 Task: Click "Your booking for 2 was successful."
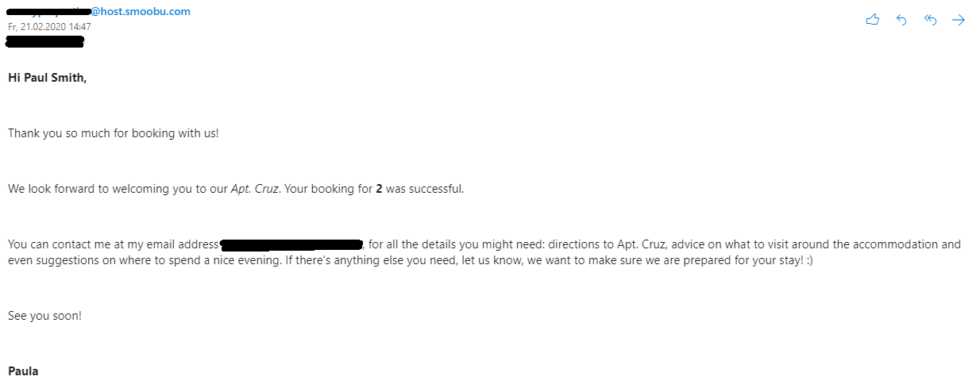[373, 189]
